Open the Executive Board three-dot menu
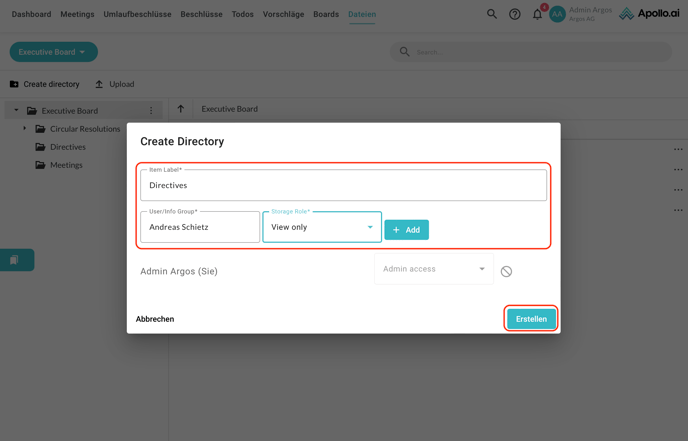688x441 pixels. (x=151, y=111)
